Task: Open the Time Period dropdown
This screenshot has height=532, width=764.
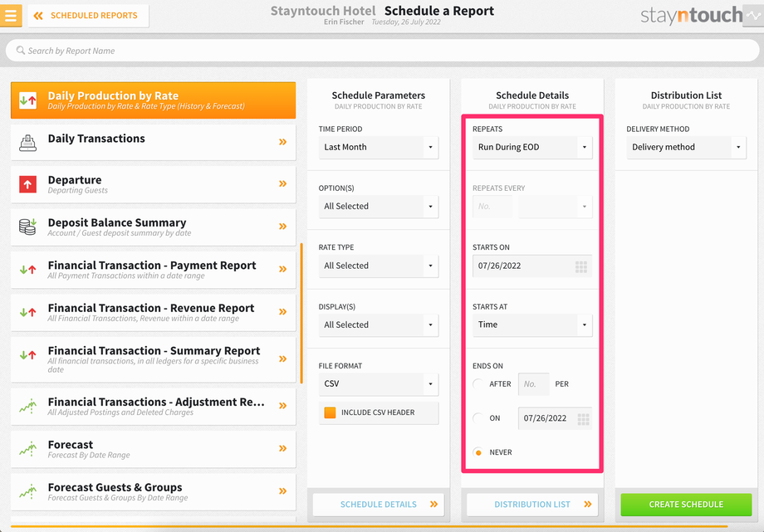Action: click(379, 147)
